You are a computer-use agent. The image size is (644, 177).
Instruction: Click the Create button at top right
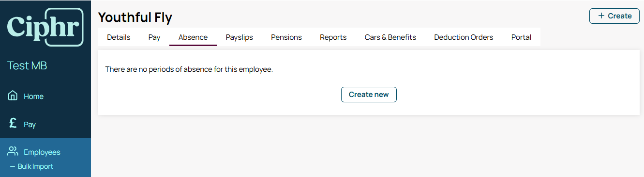[614, 16]
